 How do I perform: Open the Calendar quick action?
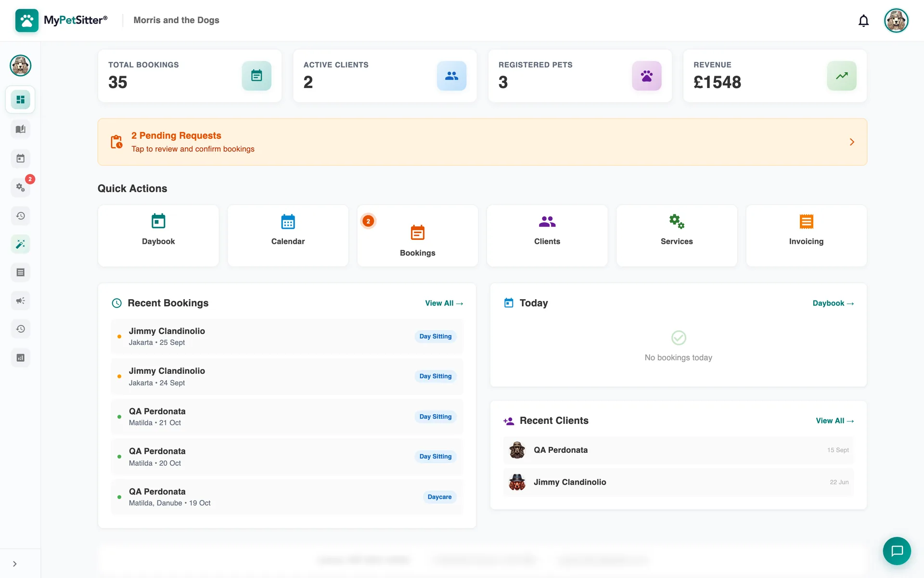click(288, 236)
